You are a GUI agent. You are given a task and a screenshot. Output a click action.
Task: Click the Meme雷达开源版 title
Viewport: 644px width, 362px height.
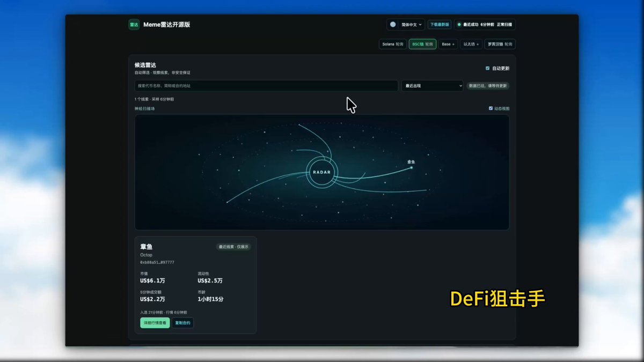(167, 25)
